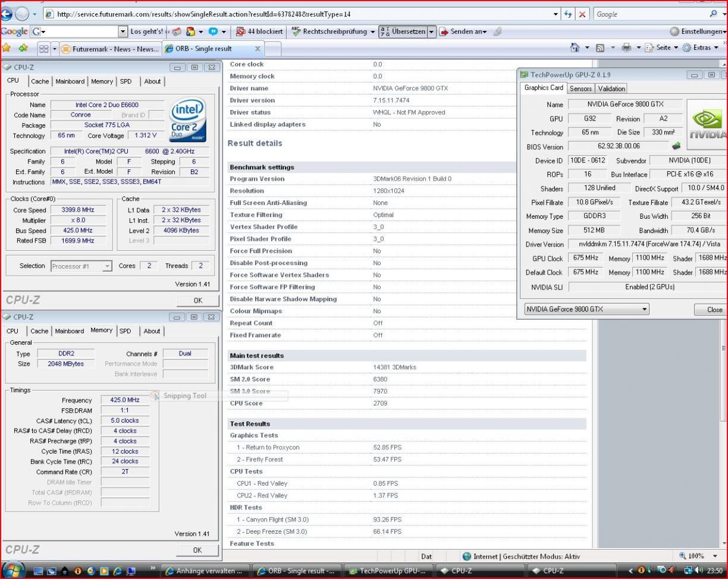728x579 pixels.
Task: Click OK in upper CPU-Z window
Action: pyautogui.click(x=197, y=300)
